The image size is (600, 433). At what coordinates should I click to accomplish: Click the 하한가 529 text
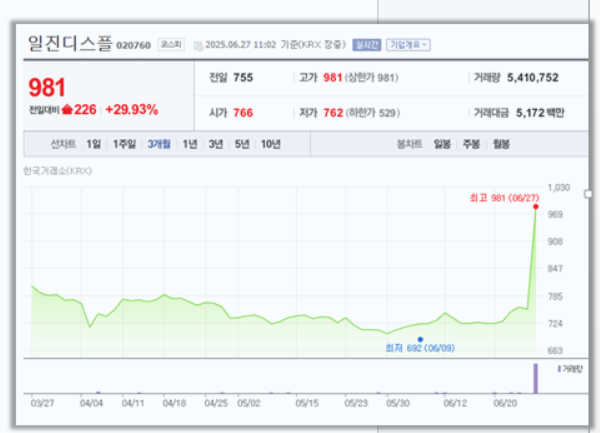[373, 113]
